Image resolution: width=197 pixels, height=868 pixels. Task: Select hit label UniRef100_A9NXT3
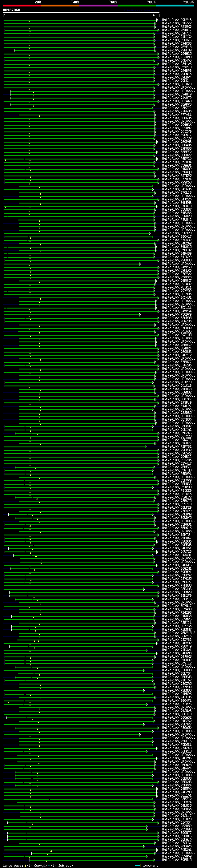[x=177, y=440]
